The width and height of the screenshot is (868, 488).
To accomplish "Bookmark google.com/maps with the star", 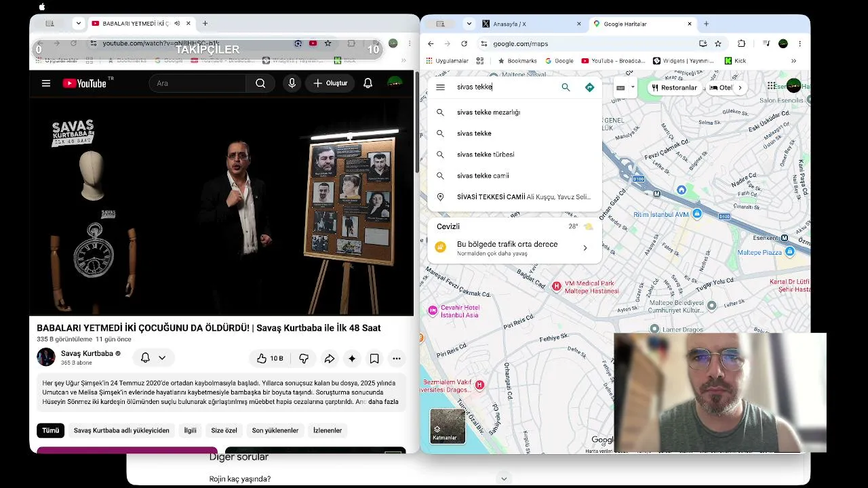I will (718, 43).
